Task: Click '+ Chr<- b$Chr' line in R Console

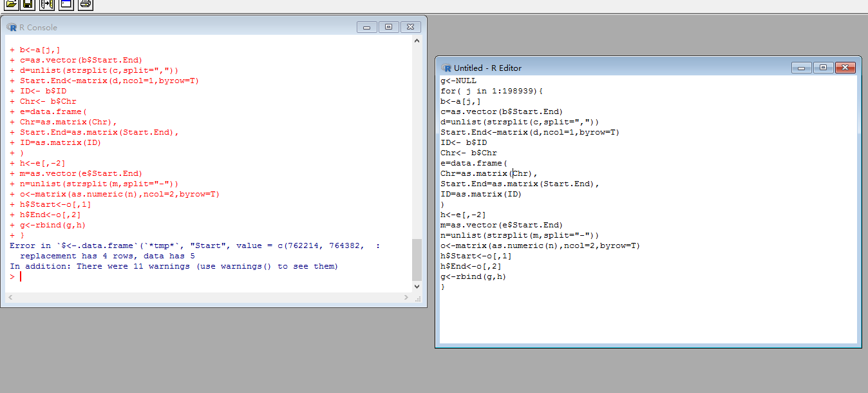Action: (43, 101)
